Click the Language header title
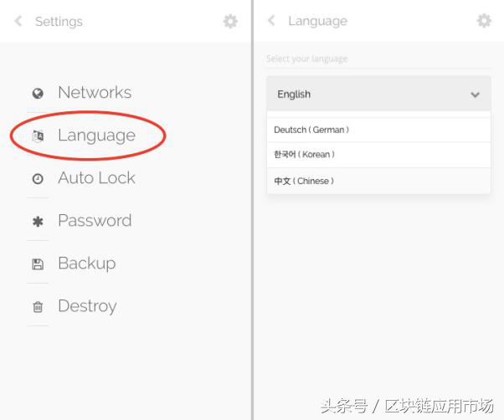Screen dimensions: 504x420 tap(318, 21)
